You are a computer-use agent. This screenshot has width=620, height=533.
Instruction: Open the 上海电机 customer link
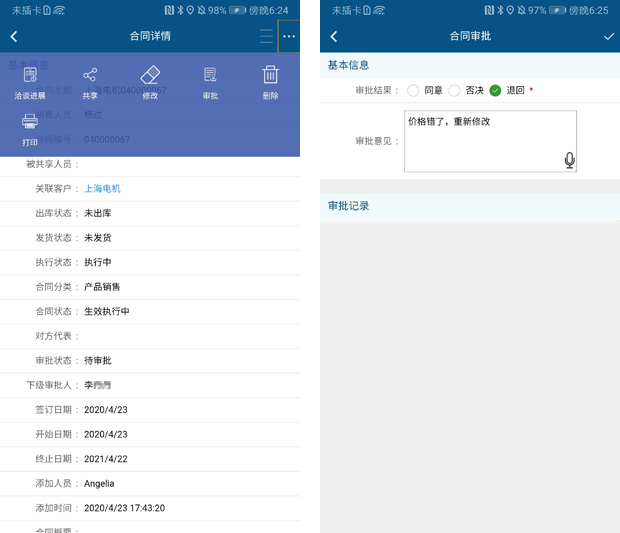[102, 188]
